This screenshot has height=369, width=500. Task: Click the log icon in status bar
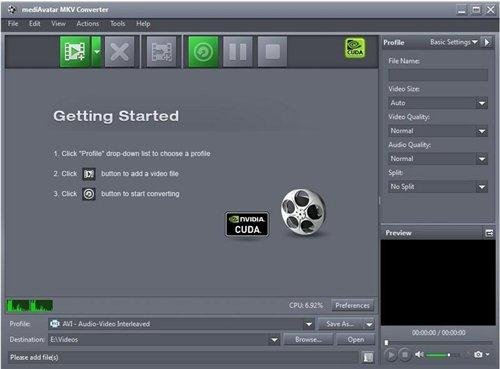368,357
